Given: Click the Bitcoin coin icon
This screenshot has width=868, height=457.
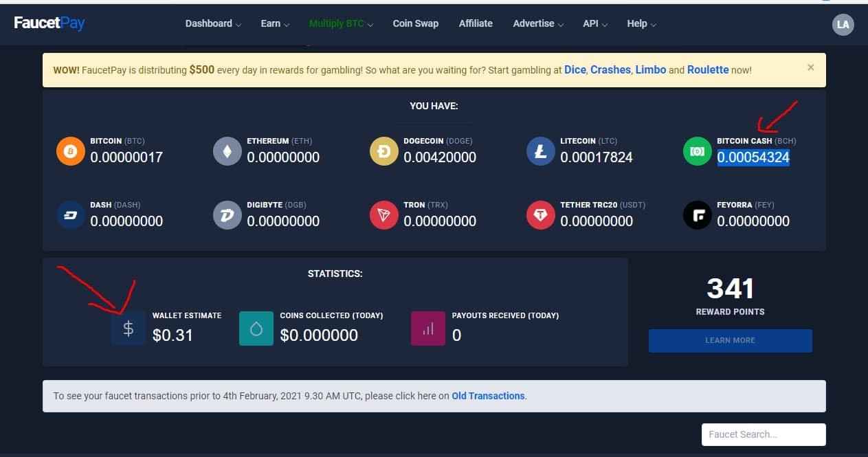Looking at the screenshot, I should (70, 151).
